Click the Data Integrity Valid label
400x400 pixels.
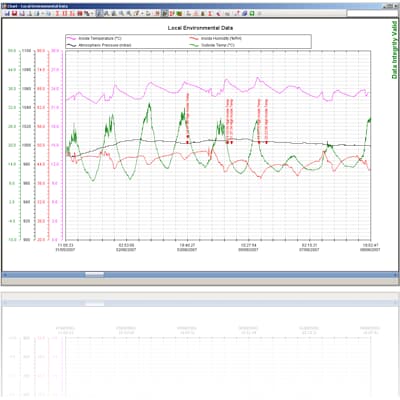pyautogui.click(x=394, y=50)
